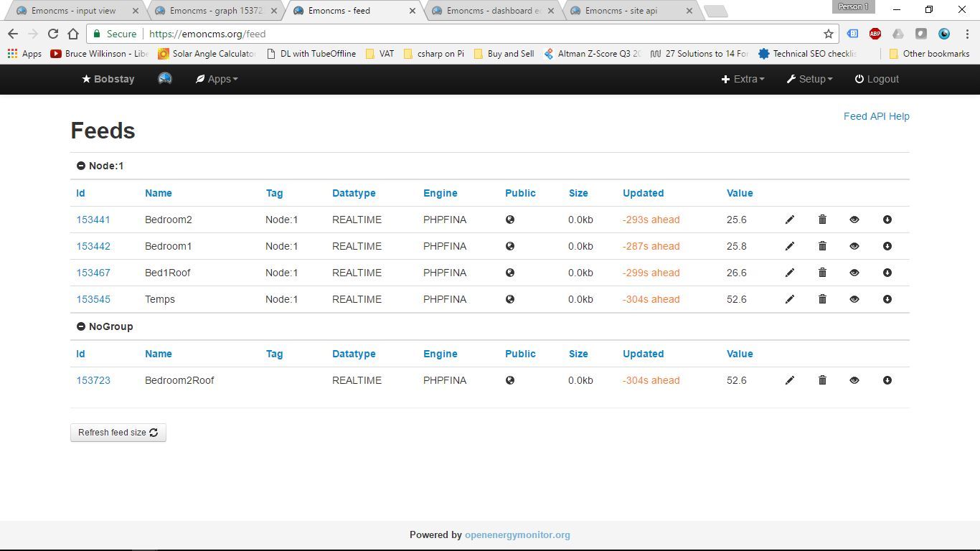This screenshot has width=980, height=551.
Task: Delete the Bedroom1 feed with trash icon
Action: pos(822,246)
